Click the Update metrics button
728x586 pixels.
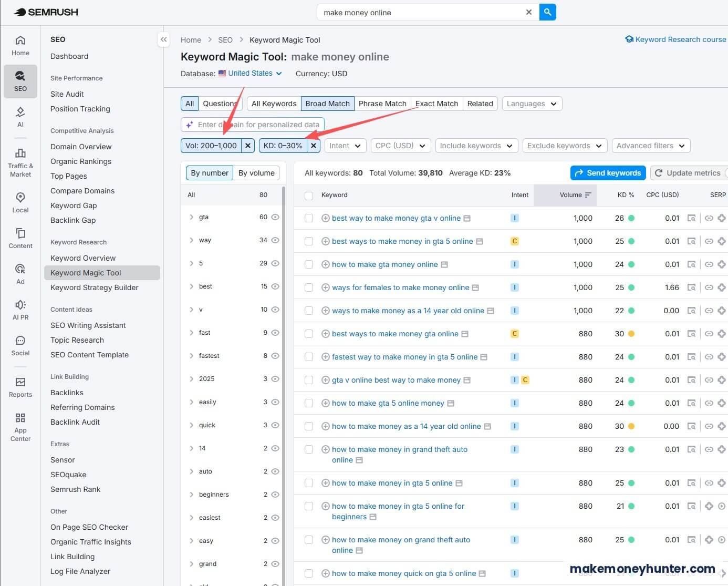click(x=689, y=173)
